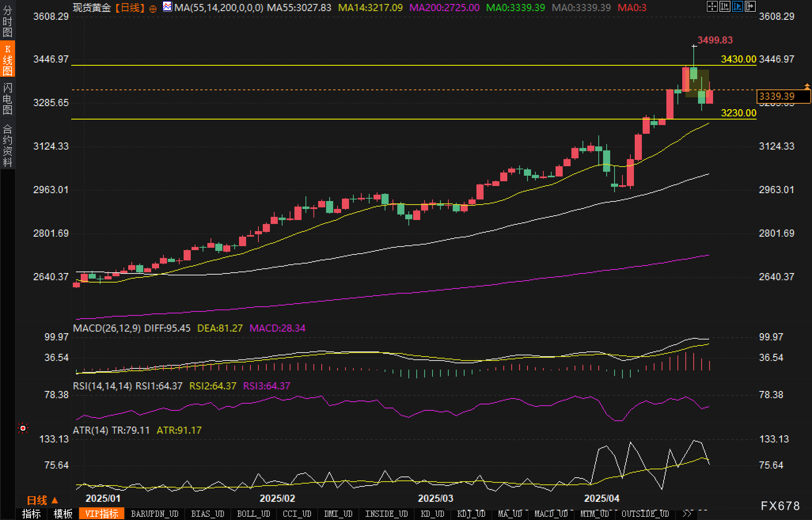Select the VIP指标 tab

(102, 514)
